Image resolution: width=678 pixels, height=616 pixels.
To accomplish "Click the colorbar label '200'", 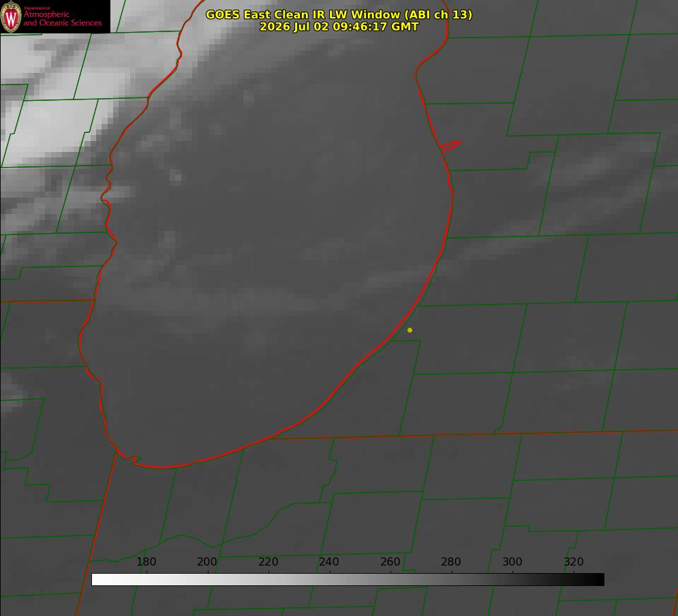I will click(x=207, y=561).
